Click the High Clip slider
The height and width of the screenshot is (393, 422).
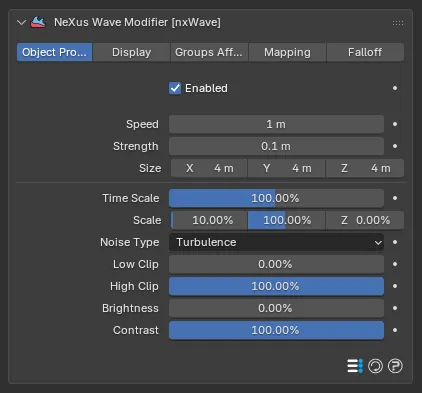[276, 286]
